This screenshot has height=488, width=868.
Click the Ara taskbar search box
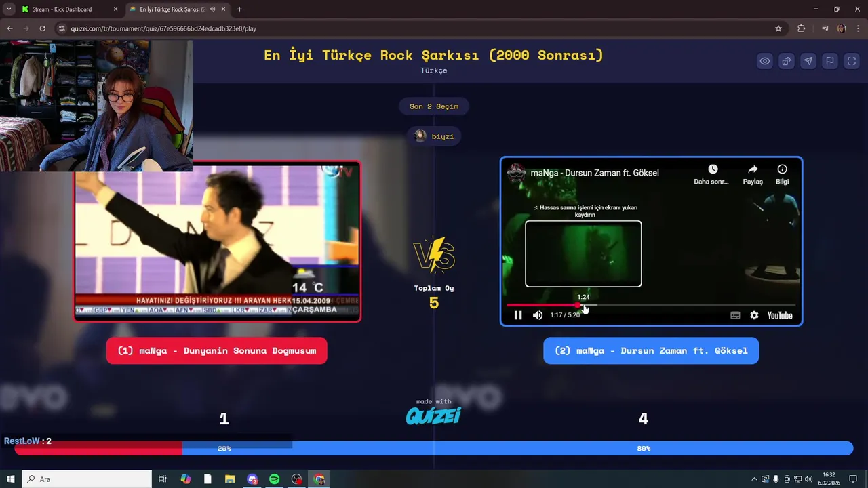(87, 479)
